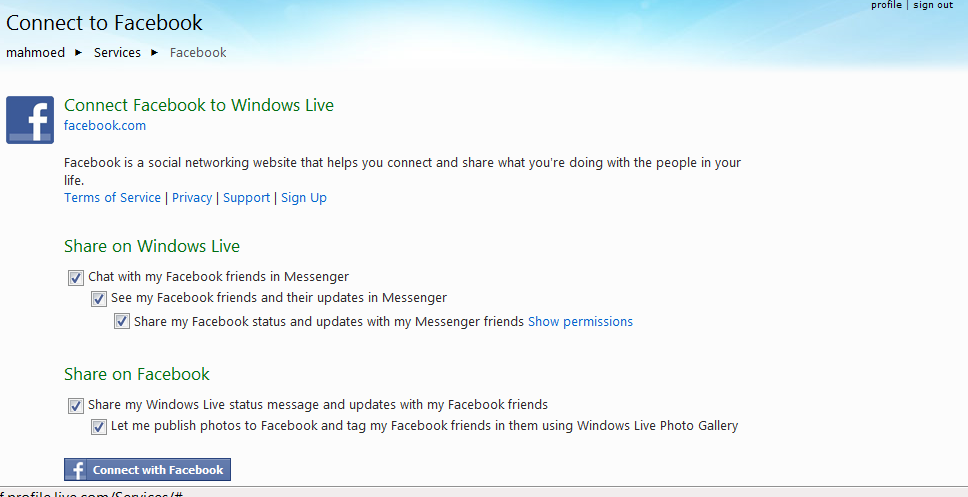Uncheck Share my Windows Live status message
The height and width of the screenshot is (497, 968).
click(76, 406)
